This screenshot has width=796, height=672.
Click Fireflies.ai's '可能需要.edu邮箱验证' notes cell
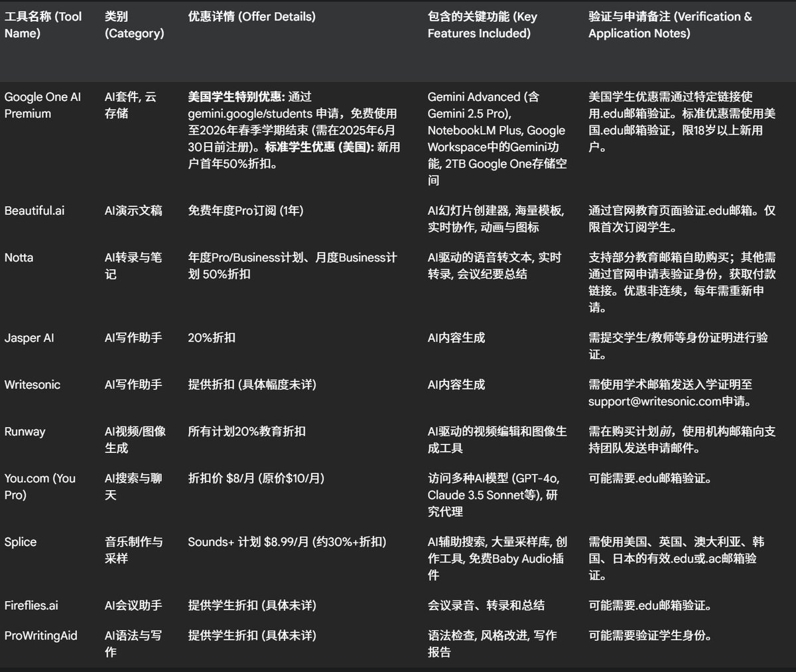(x=650, y=606)
